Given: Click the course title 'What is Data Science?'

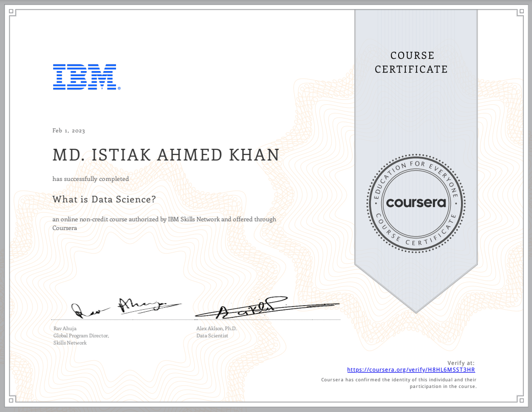Looking at the screenshot, I should 104,199.
